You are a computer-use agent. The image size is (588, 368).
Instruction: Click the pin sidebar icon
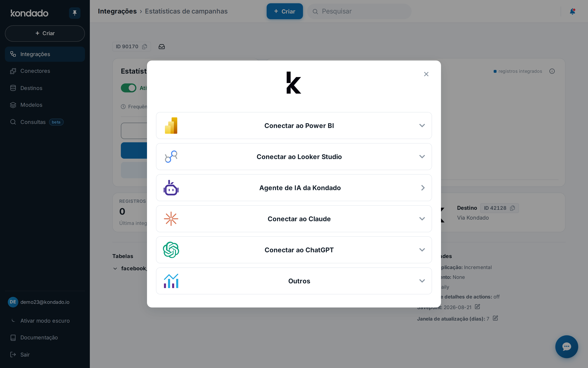point(75,13)
